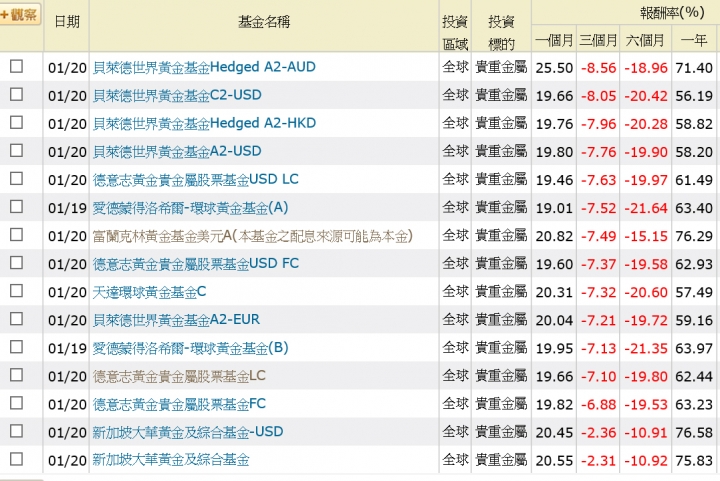Viewport: 720px width, 481px height.
Task: Open fund link 貝萊德世界黃金基金Hedged A2-AUD
Action: pyautogui.click(x=204, y=67)
